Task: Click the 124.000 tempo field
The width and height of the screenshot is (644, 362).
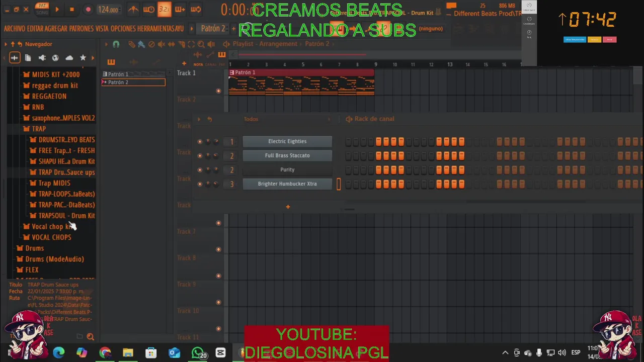Action: coord(108,10)
